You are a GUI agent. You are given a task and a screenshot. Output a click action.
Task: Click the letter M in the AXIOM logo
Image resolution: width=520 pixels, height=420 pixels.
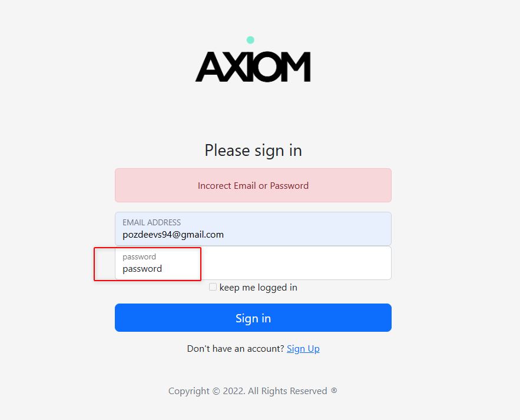click(x=296, y=67)
